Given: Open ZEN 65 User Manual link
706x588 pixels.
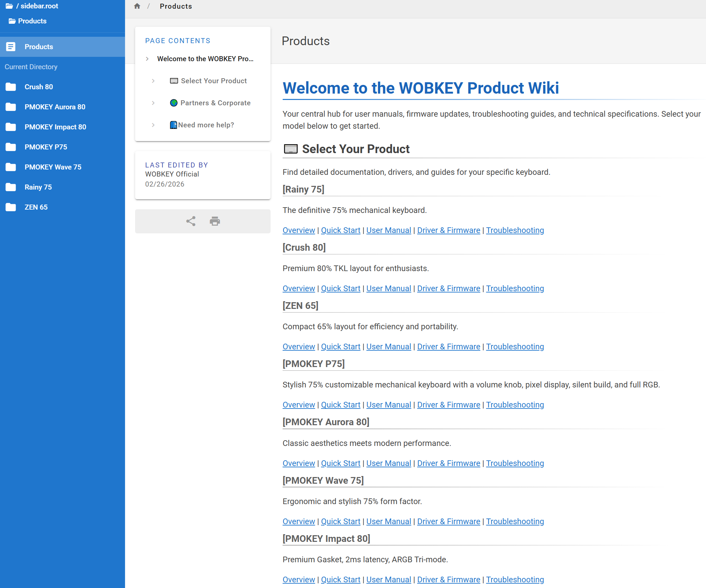Looking at the screenshot, I should point(388,346).
